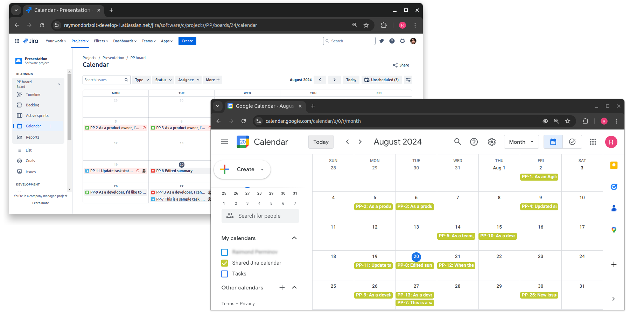This screenshot has height=315, width=644.
Task: Go to next month in Google Calendar
Action: (360, 142)
